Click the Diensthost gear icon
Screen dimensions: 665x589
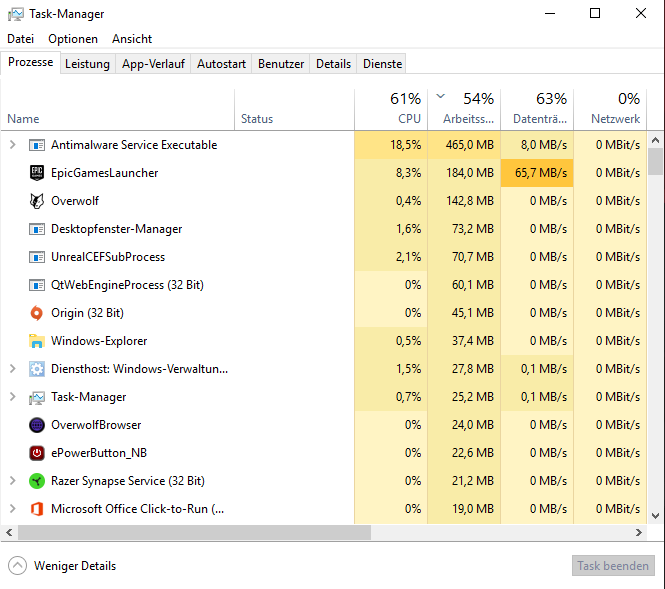[x=37, y=369]
